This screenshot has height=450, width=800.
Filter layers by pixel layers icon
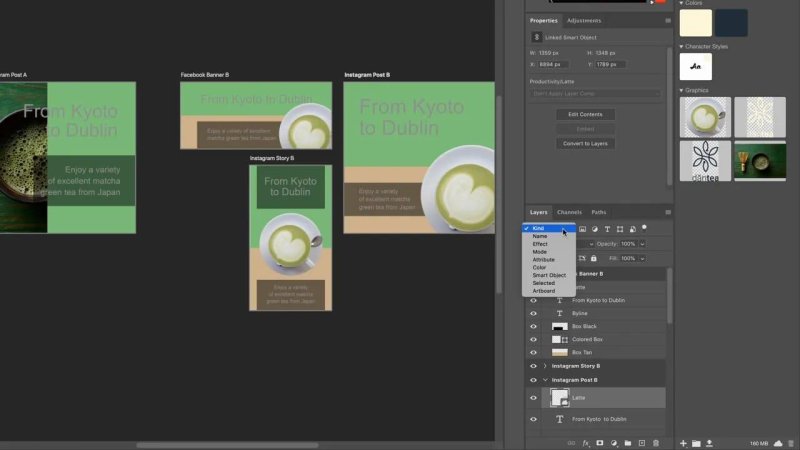point(582,229)
